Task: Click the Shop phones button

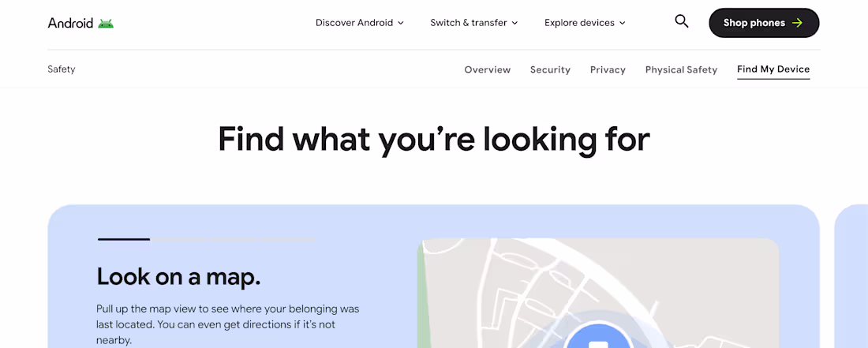Action: [764, 23]
